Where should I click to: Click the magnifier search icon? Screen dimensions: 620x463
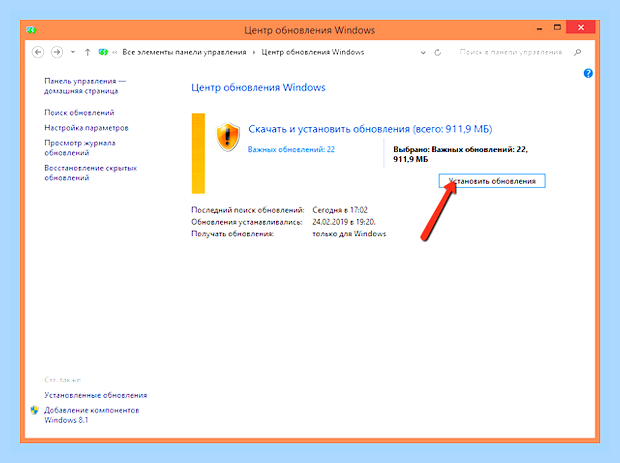578,52
